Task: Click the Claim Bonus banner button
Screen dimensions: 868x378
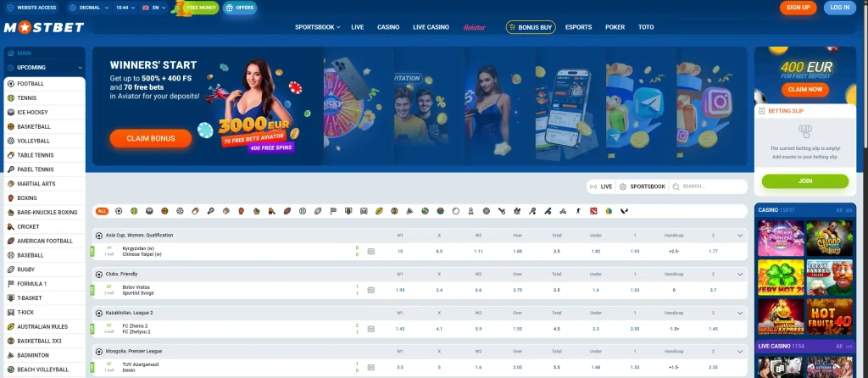Action: coord(151,138)
